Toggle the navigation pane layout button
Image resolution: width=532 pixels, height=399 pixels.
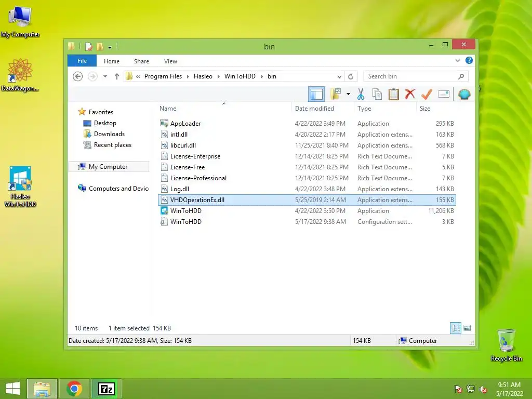(316, 94)
